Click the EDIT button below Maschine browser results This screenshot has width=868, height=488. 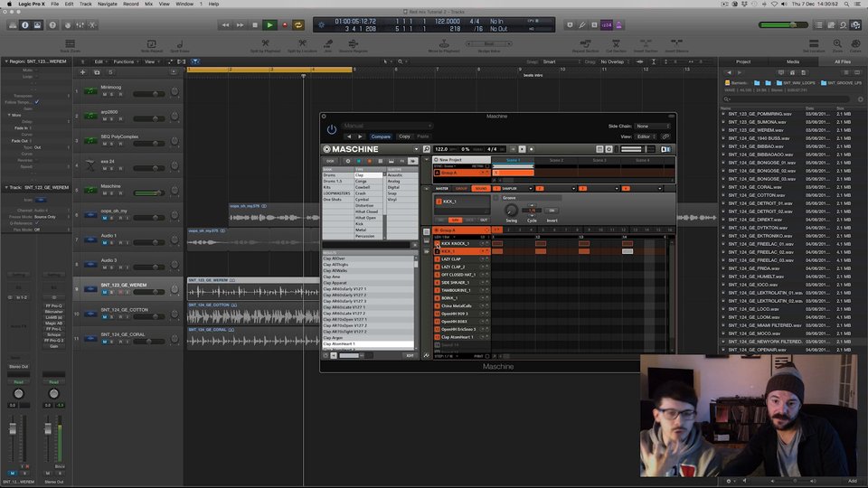410,355
